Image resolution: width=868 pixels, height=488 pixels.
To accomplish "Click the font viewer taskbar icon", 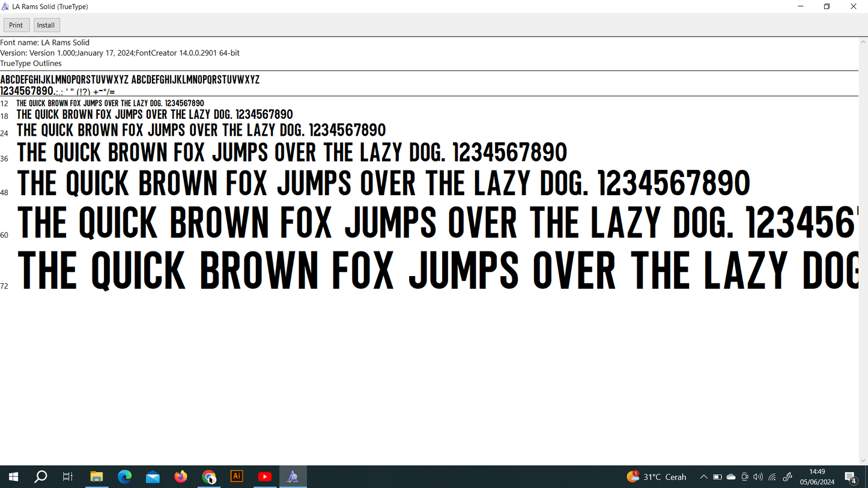I will 293,477.
